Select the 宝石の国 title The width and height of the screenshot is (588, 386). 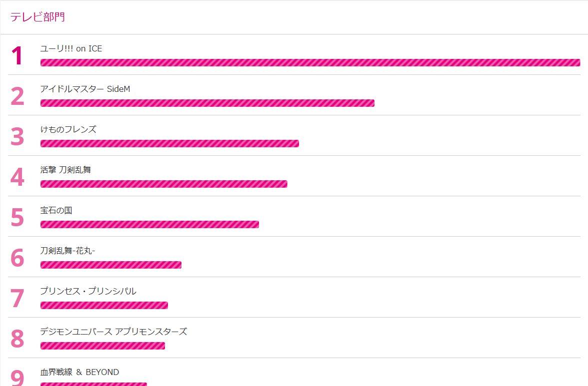click(56, 210)
